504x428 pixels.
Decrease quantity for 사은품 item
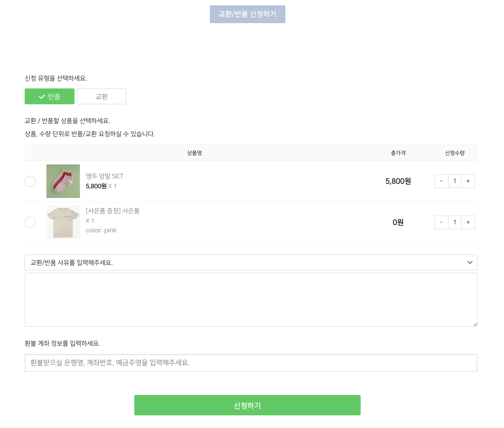[x=441, y=222]
